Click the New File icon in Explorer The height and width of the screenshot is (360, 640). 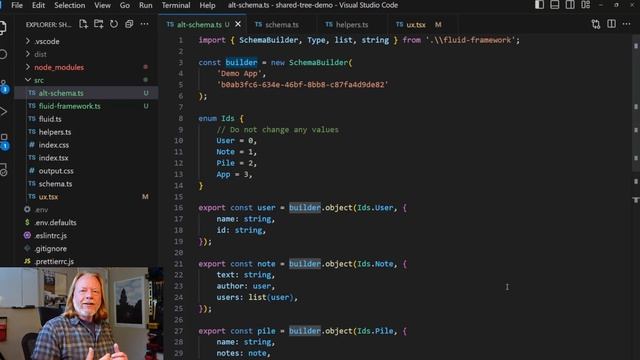point(83,24)
